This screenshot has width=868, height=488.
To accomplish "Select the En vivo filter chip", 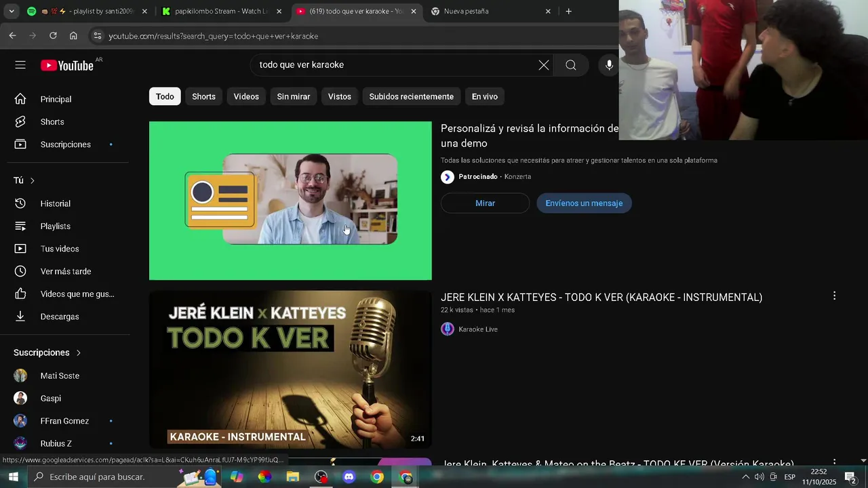I will (485, 96).
